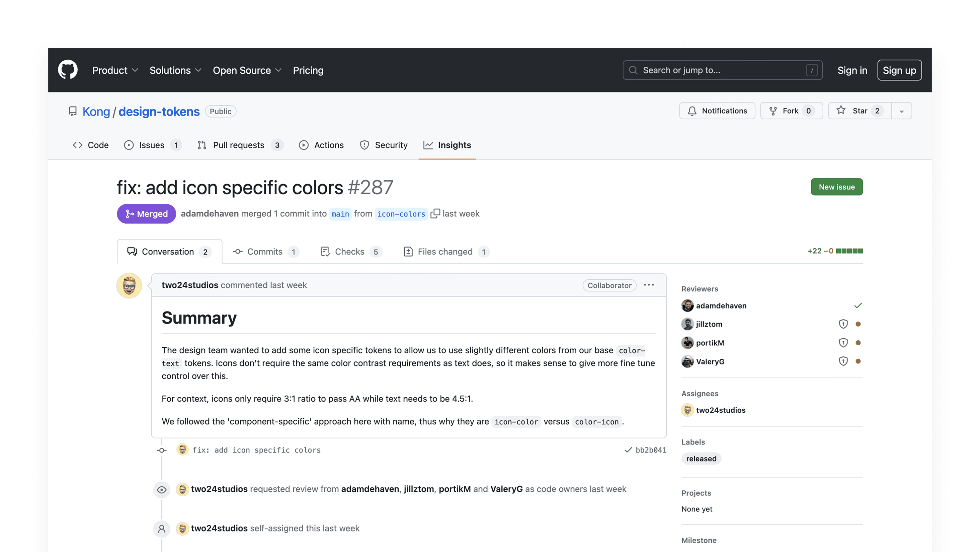This screenshot has height=552, width=980.
Task: Click the New issue button
Action: (836, 187)
